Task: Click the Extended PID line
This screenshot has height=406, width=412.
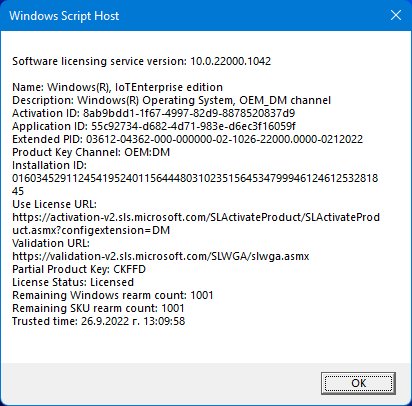Action: click(x=187, y=139)
